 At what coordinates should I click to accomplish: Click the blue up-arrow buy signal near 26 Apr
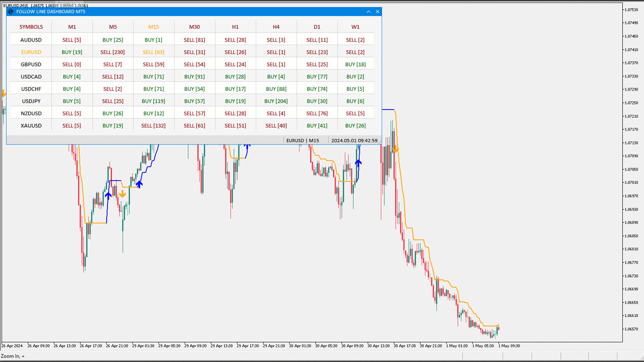108,196
